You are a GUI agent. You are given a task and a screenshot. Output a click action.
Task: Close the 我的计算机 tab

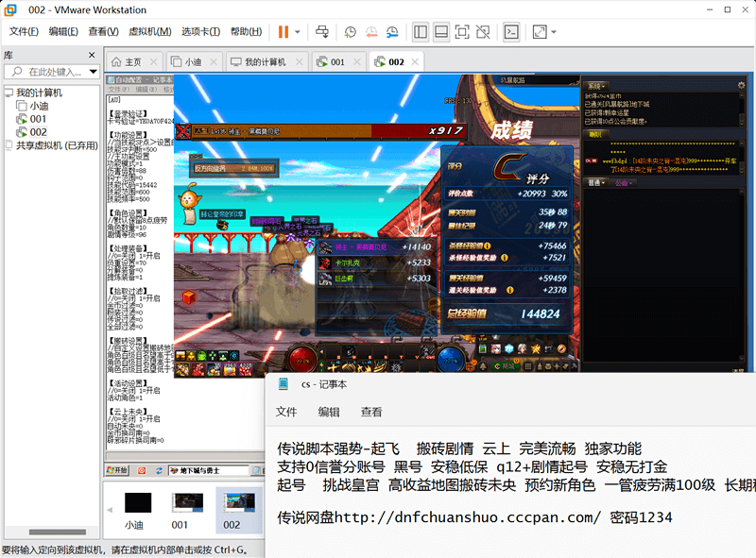[300, 62]
